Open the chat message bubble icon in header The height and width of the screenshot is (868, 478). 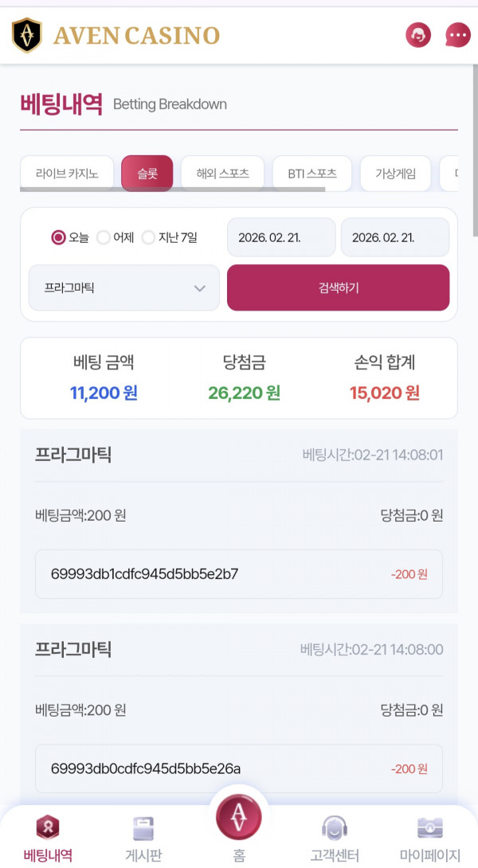click(x=456, y=35)
